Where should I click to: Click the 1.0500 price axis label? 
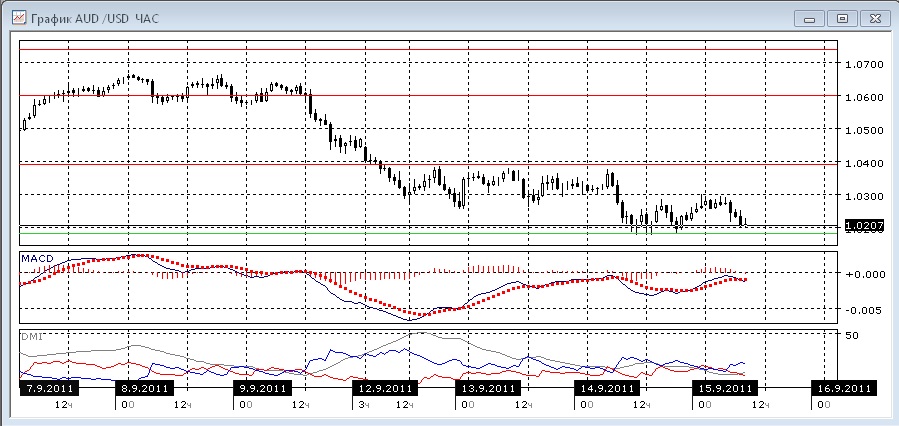864,130
